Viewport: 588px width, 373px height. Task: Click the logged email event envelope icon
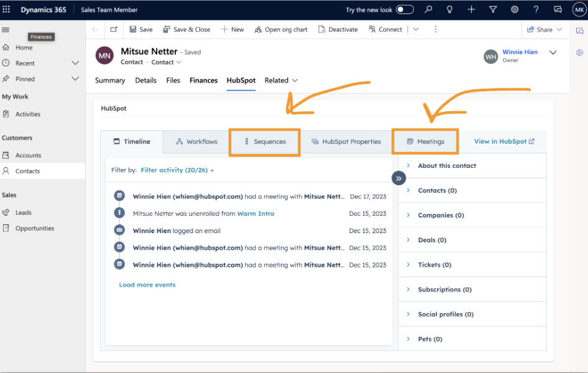tap(119, 230)
